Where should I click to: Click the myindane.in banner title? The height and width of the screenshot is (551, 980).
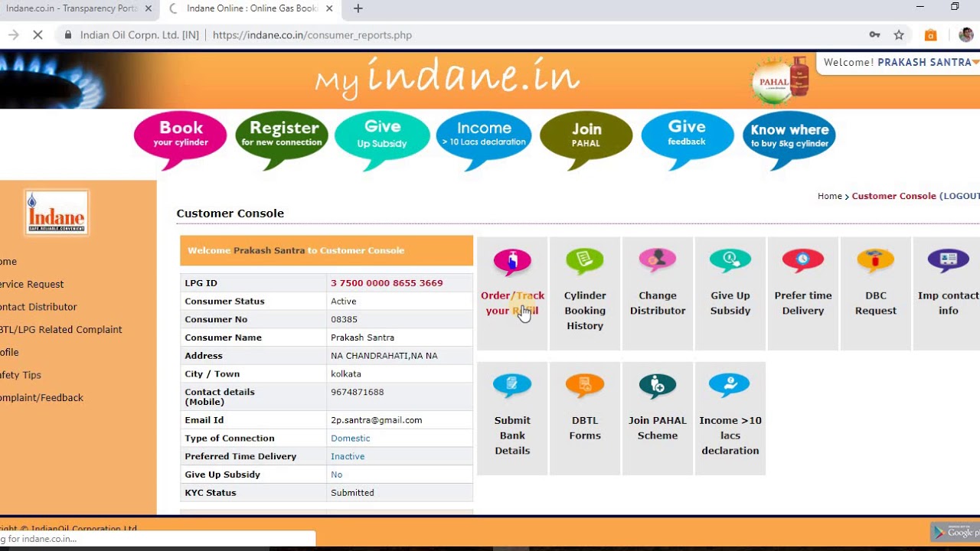pyautogui.click(x=447, y=79)
